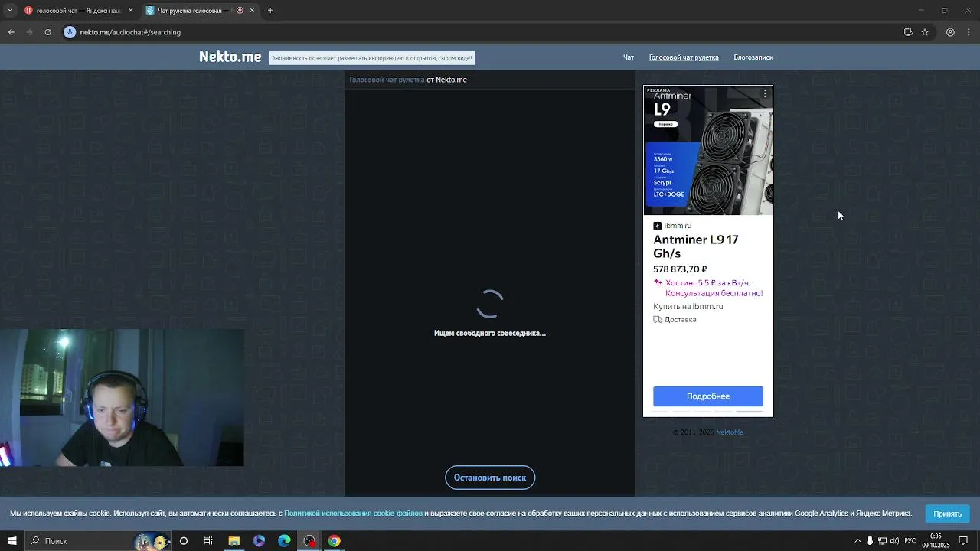Image resolution: width=980 pixels, height=551 pixels.
Task: Open the clock and date flyout
Action: 936,541
